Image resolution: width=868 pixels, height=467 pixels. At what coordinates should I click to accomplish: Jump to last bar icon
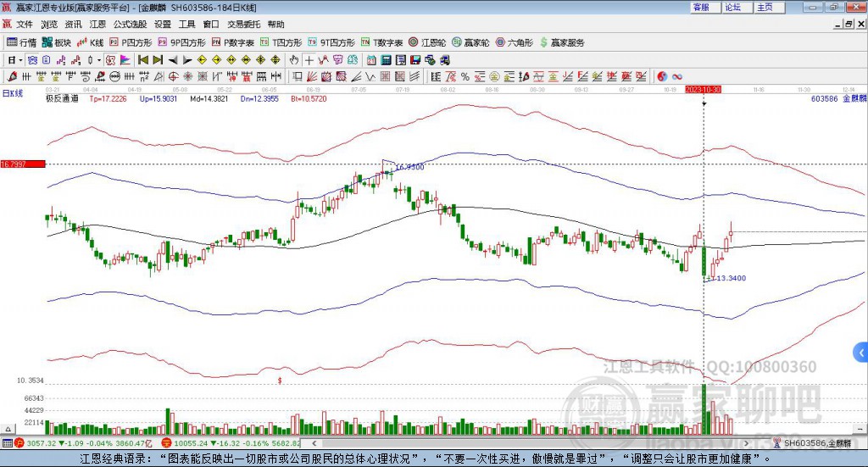click(x=158, y=60)
